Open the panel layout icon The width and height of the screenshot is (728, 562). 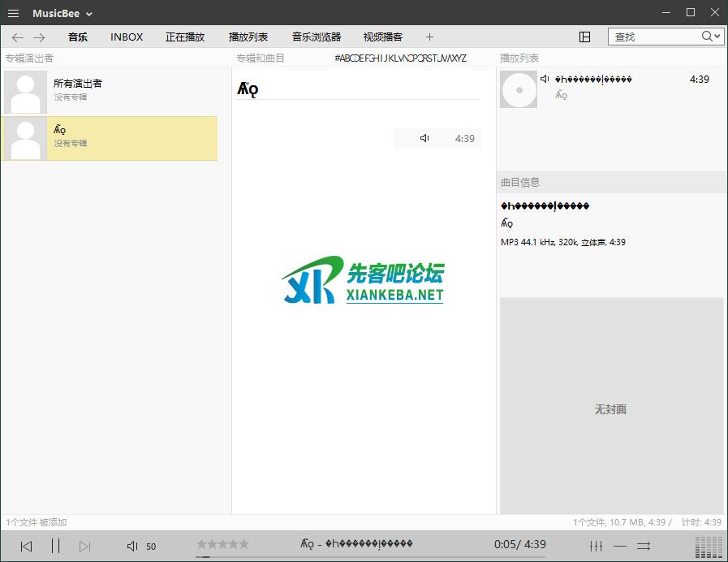[x=584, y=37]
